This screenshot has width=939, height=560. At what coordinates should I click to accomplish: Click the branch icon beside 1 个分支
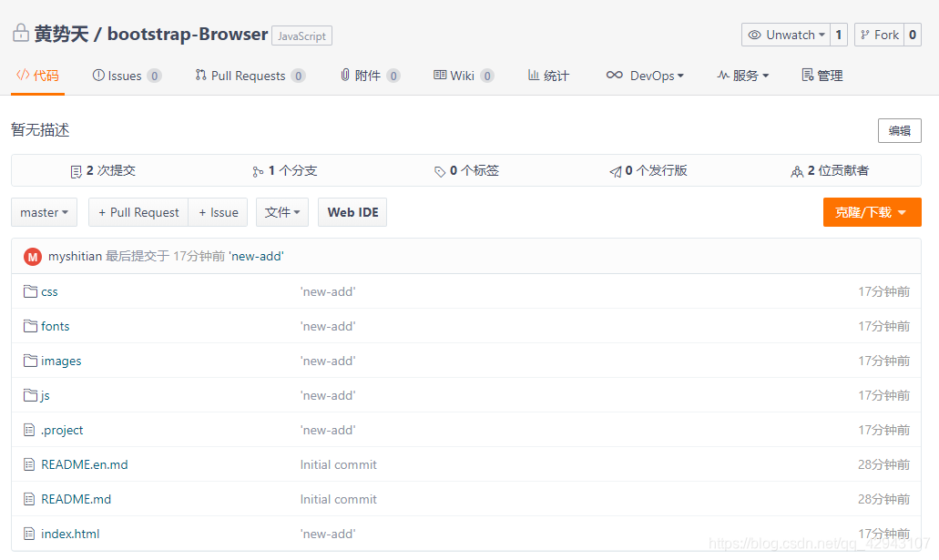[x=258, y=172]
